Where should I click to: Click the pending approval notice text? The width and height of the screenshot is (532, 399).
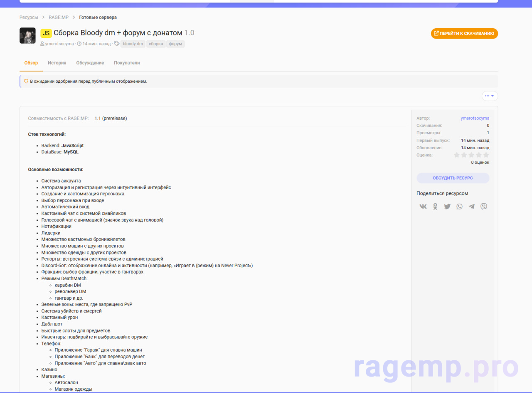89,81
